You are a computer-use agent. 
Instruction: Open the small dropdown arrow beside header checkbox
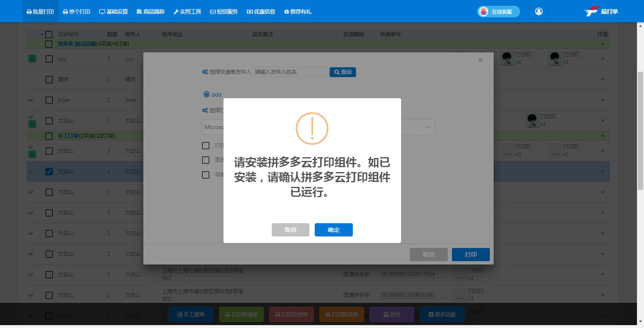tap(42, 35)
